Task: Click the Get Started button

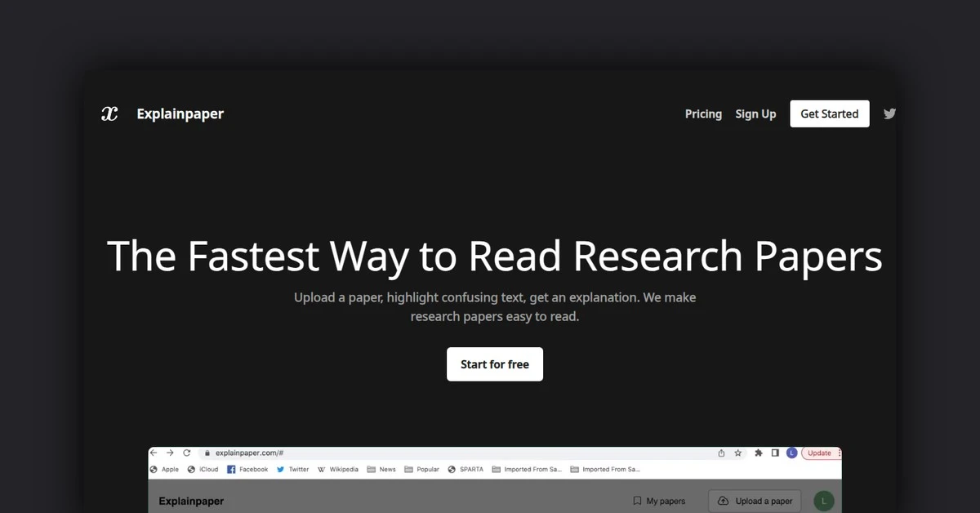Action: (x=829, y=114)
